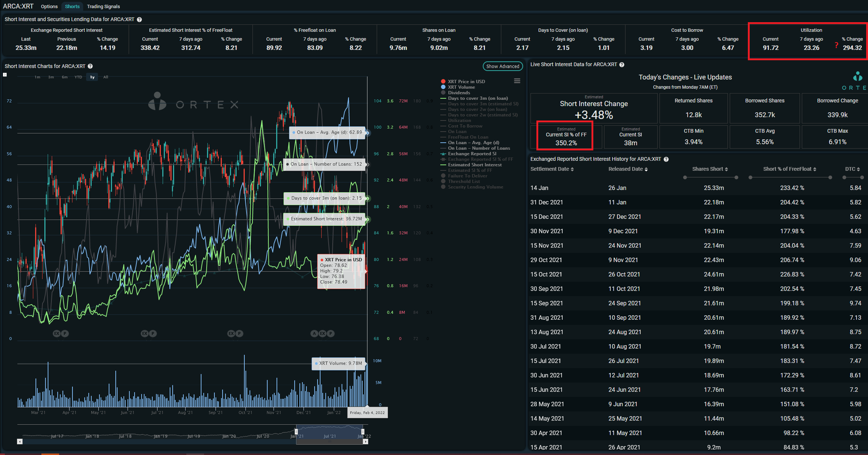Image resolution: width=868 pixels, height=455 pixels.
Task: Click the EX earnings marker on the chart
Action: pos(56,333)
